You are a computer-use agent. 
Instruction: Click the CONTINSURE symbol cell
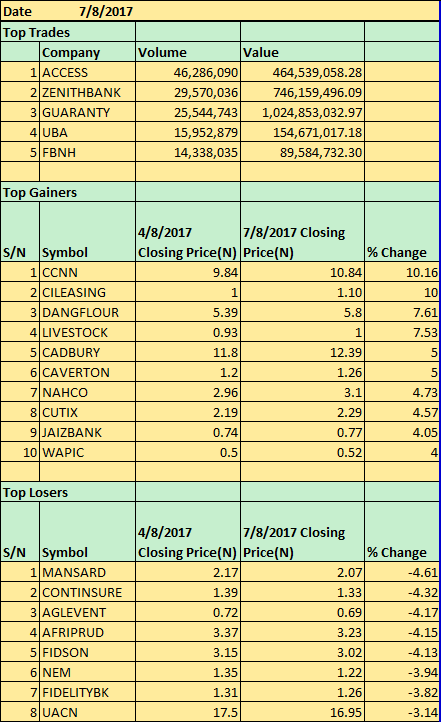[88, 592]
